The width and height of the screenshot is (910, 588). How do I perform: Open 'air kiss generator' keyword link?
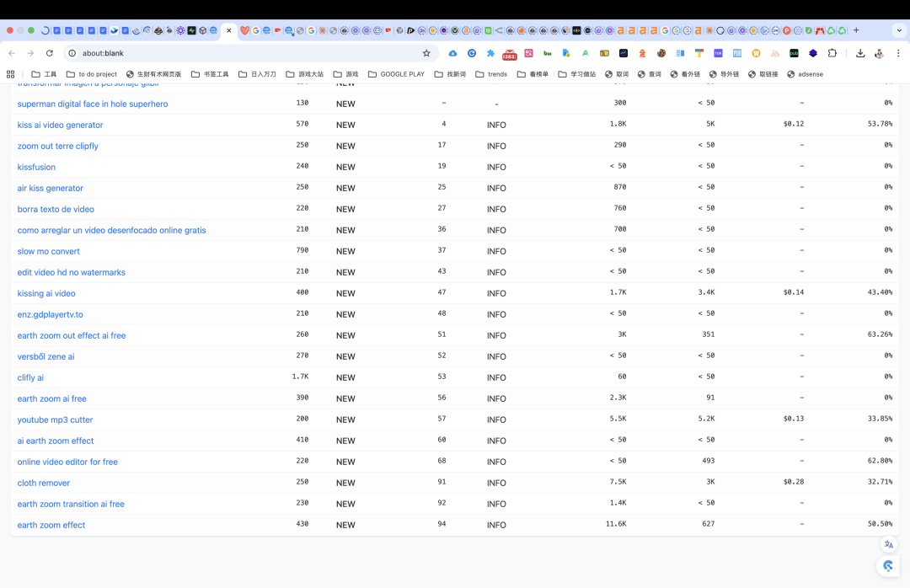(x=51, y=188)
